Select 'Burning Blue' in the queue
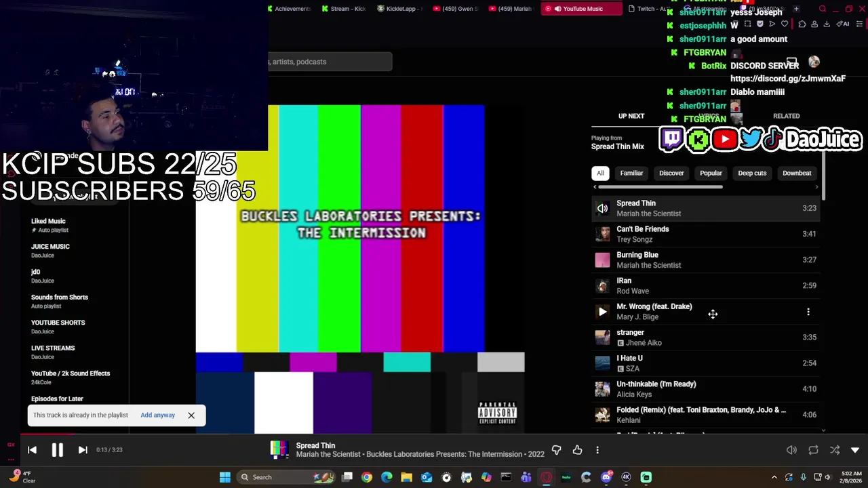 [x=705, y=260]
